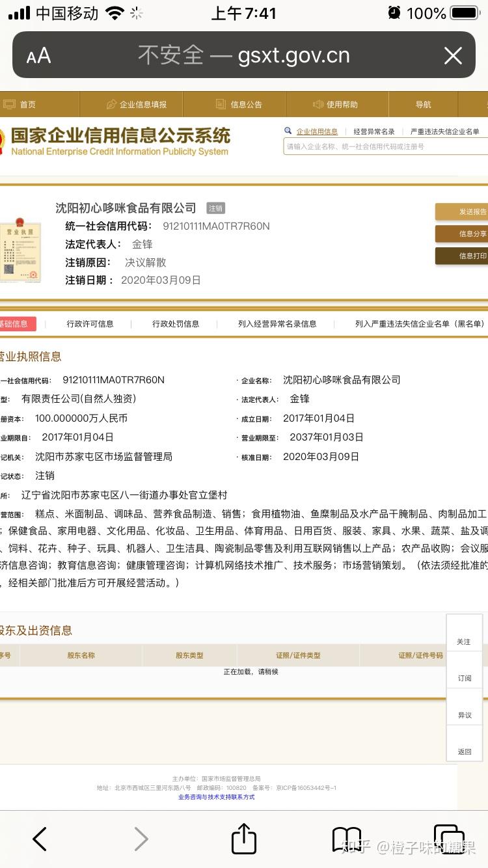Tap the Safari forward arrow
The height and width of the screenshot is (868, 488).
(141, 839)
